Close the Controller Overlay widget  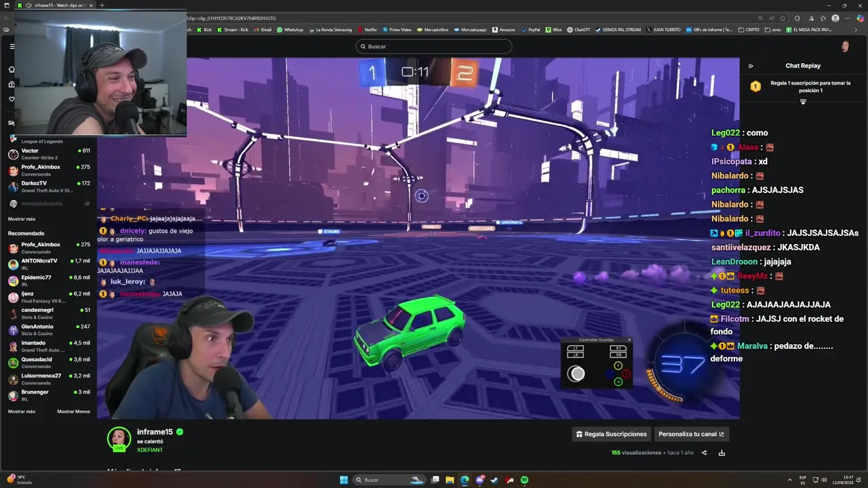pyautogui.click(x=629, y=340)
